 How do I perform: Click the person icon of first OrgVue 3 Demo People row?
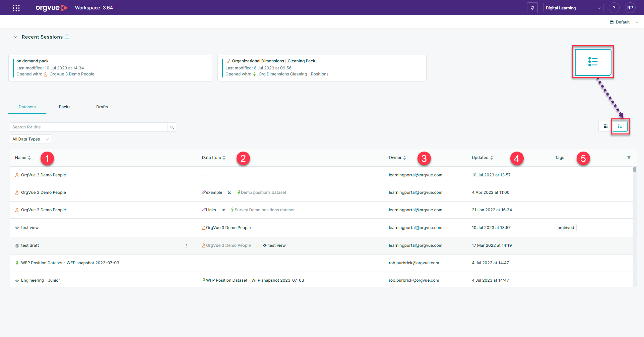17,175
